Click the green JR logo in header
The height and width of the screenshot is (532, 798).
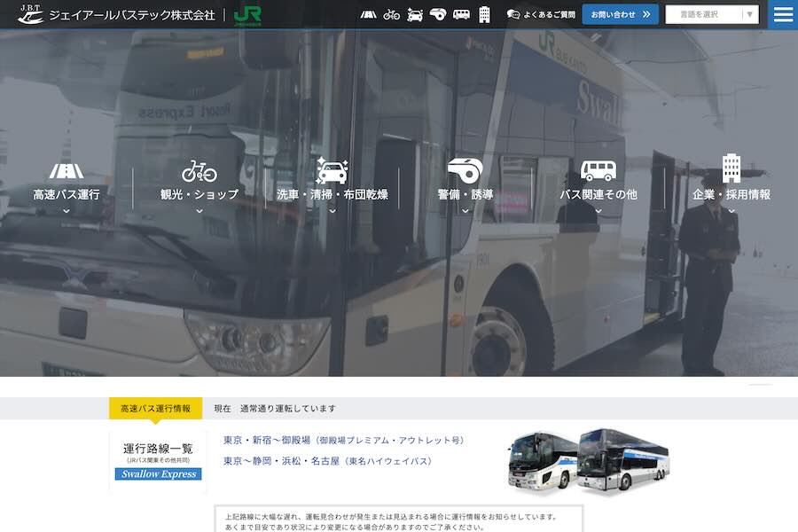247,15
